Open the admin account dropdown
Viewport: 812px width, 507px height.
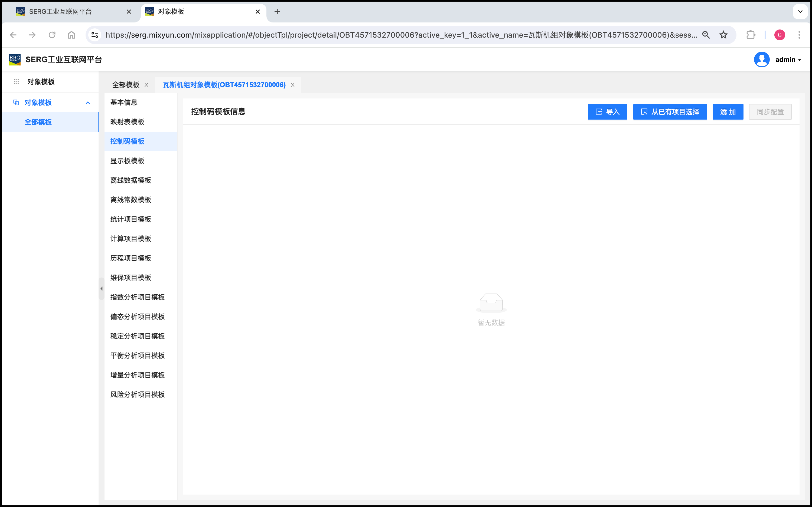click(788, 60)
